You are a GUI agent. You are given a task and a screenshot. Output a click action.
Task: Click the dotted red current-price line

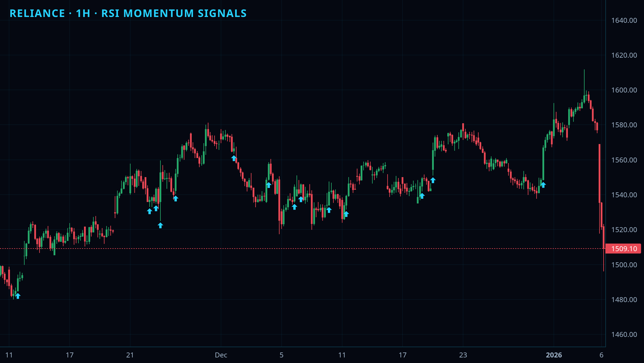tap(302, 249)
